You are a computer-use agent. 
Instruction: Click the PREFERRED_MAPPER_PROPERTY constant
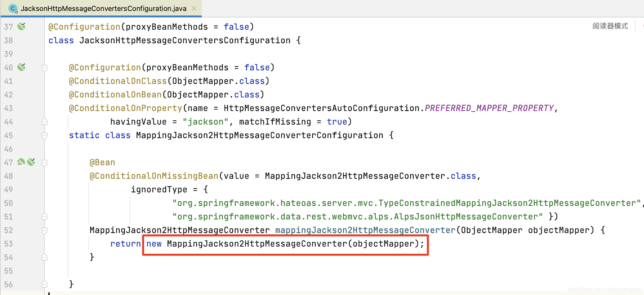489,108
